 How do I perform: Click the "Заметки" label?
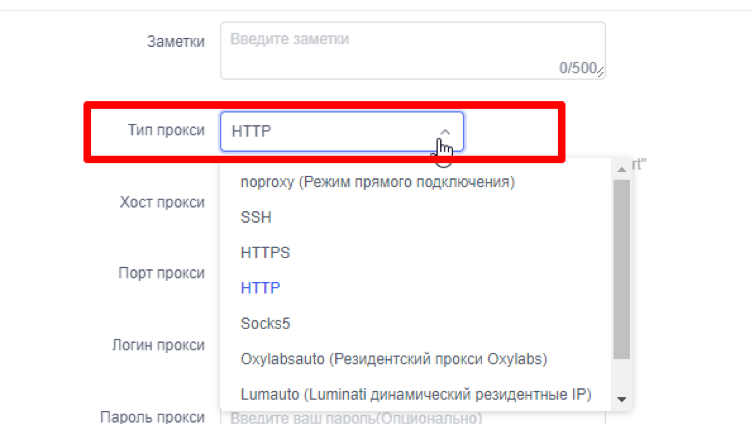point(176,42)
